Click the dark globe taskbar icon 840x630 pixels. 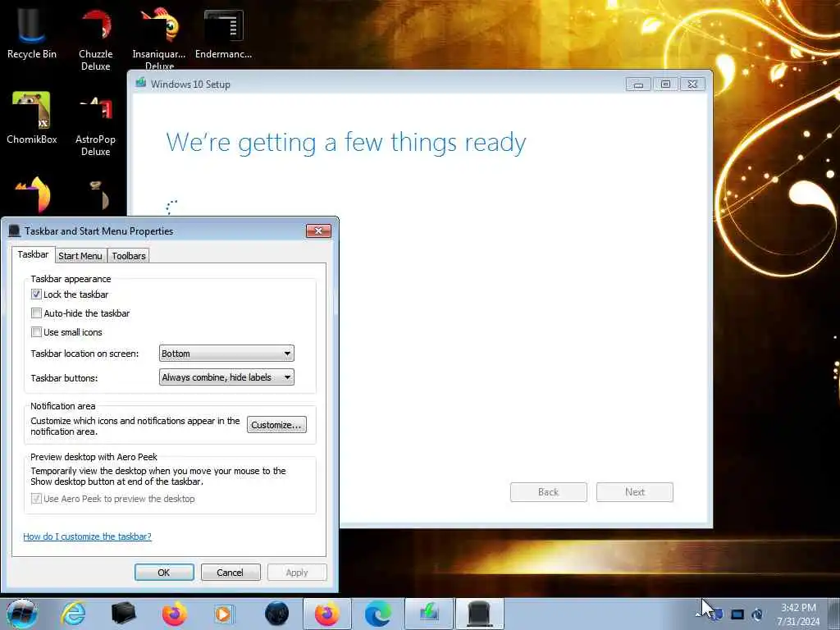click(276, 614)
